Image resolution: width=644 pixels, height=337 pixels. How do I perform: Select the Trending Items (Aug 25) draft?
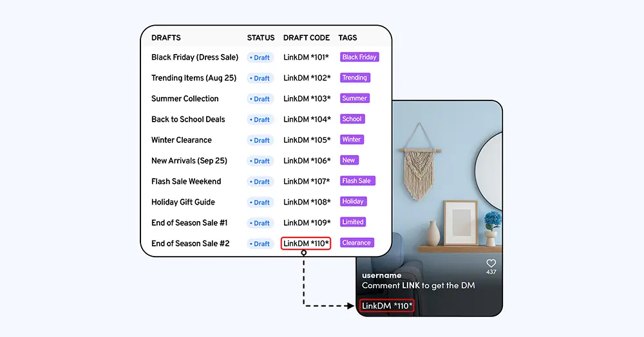[194, 78]
